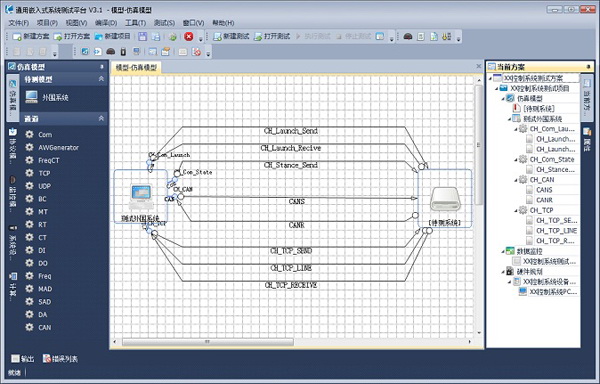Image resolution: width=600 pixels, height=384 pixels.
Task: Click the 待测系统 device on canvas
Action: coord(445,199)
